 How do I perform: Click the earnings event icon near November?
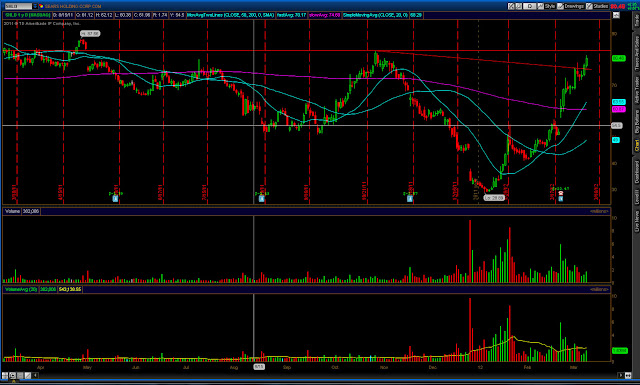[410, 199]
